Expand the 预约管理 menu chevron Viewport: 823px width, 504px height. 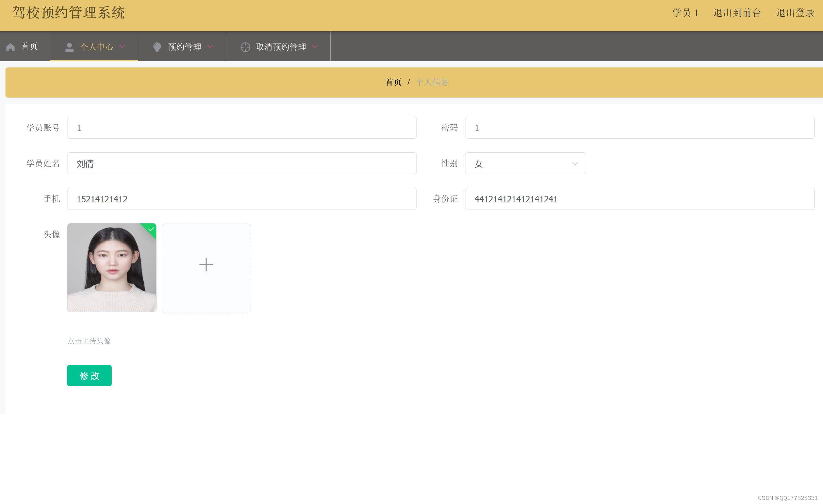pos(210,47)
